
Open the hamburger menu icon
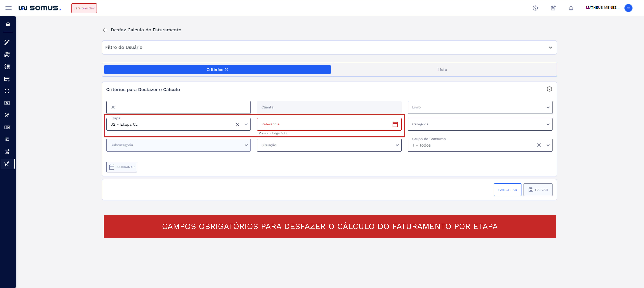8,8
